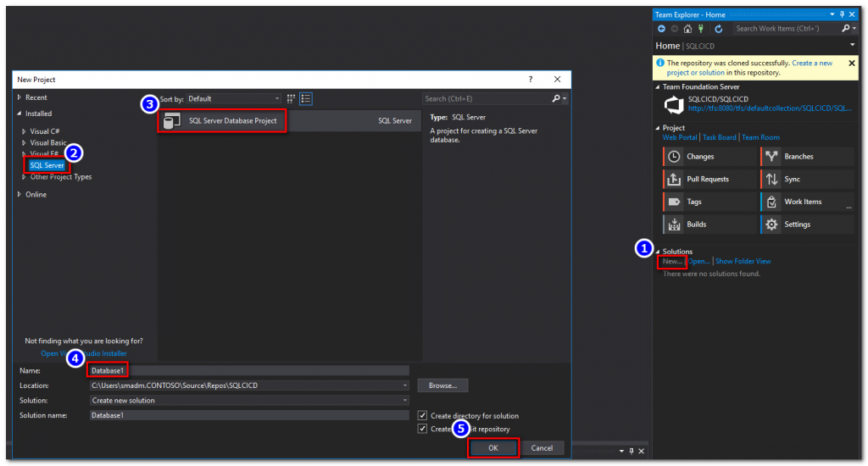Click the Search Work Items field
Screen dimensions: 868x466
click(786, 28)
